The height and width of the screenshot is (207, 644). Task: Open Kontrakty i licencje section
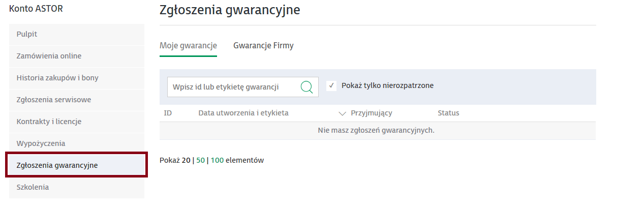(x=77, y=122)
